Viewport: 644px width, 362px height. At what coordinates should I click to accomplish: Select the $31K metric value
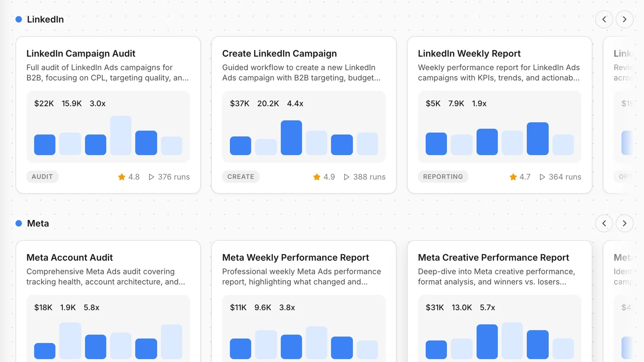(435, 307)
